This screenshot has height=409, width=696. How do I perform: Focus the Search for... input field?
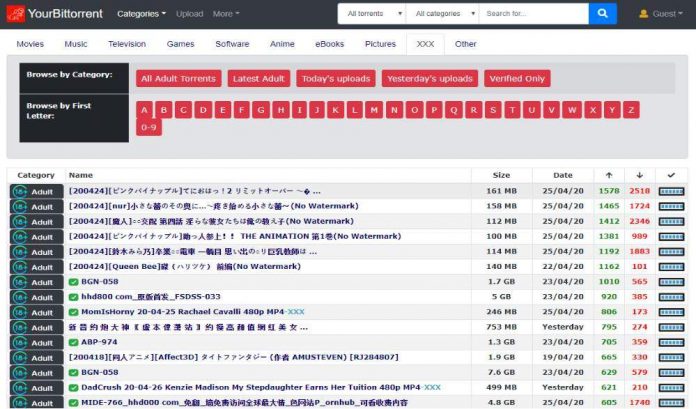coord(532,14)
